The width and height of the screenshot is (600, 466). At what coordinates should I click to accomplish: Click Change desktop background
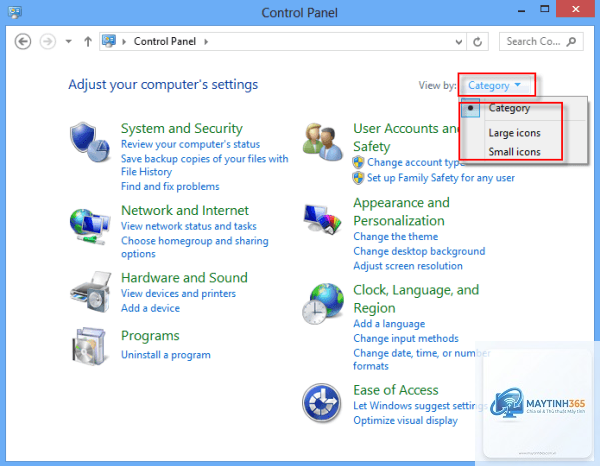419,251
